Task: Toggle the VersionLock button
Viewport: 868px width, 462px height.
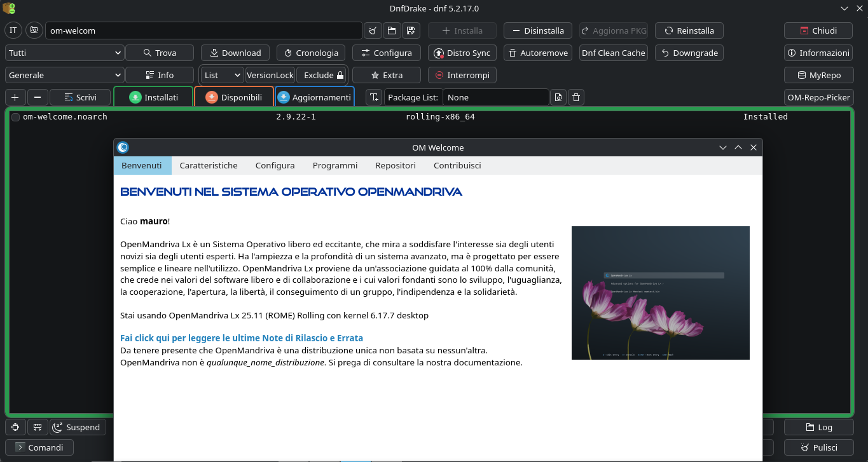Action: click(x=270, y=75)
